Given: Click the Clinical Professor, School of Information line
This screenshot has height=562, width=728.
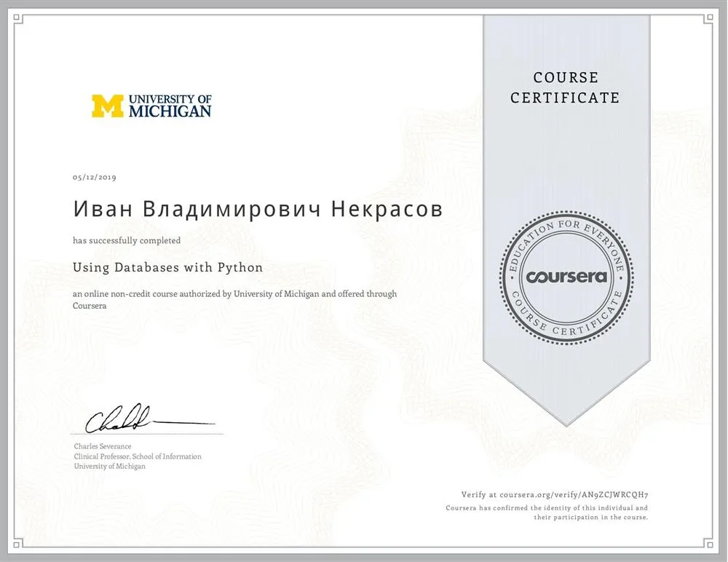Looking at the screenshot, I should pos(138,456).
